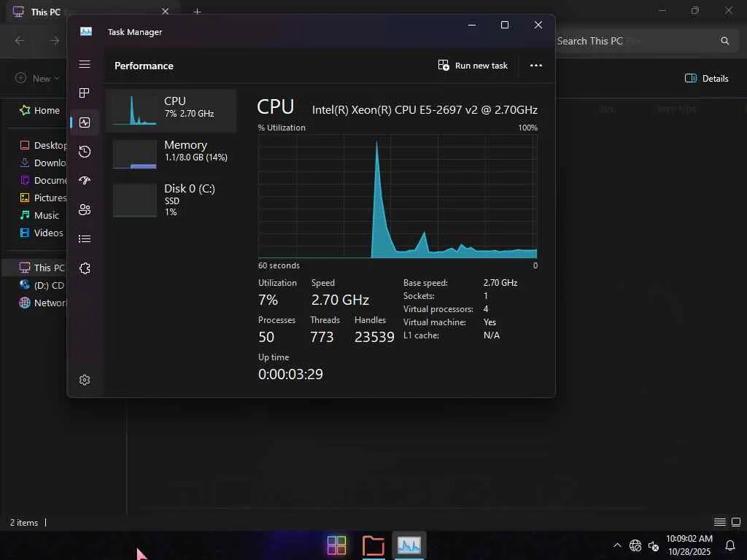Screen dimensions: 747x560
Task: Go to Processes page in Task Manager
Action: (x=85, y=93)
